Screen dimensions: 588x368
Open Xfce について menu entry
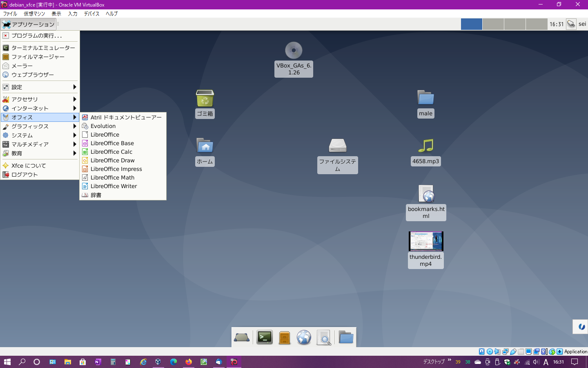pos(40,166)
